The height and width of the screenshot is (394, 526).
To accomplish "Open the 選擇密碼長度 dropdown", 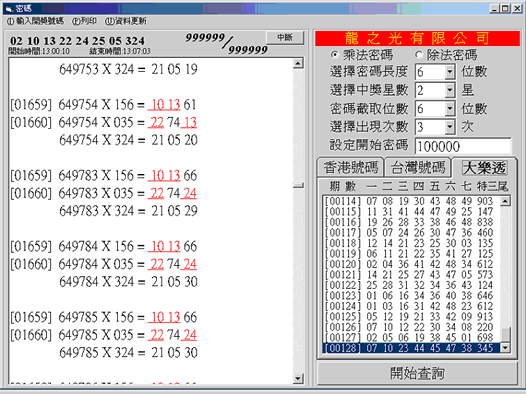I will pos(450,72).
